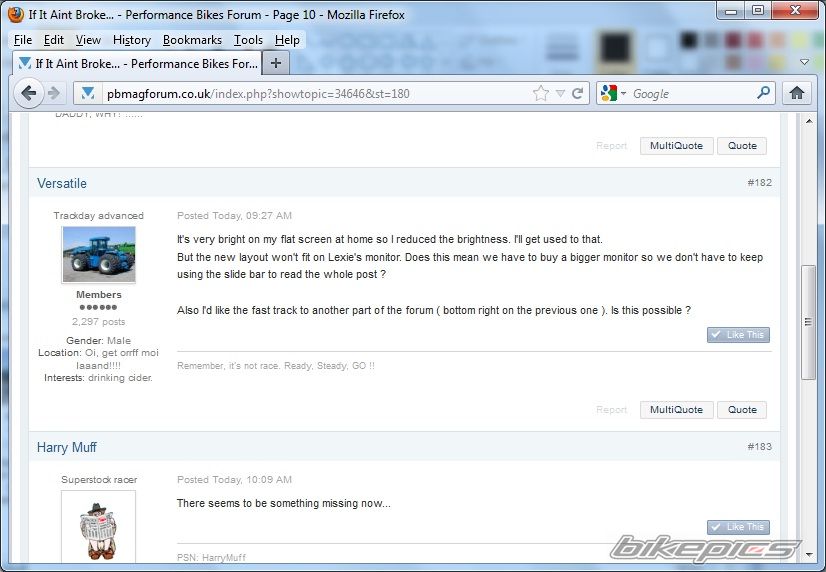Viewport: 826px width, 572px height.
Task: Open the list all tabs dropdown
Action: coord(804,63)
